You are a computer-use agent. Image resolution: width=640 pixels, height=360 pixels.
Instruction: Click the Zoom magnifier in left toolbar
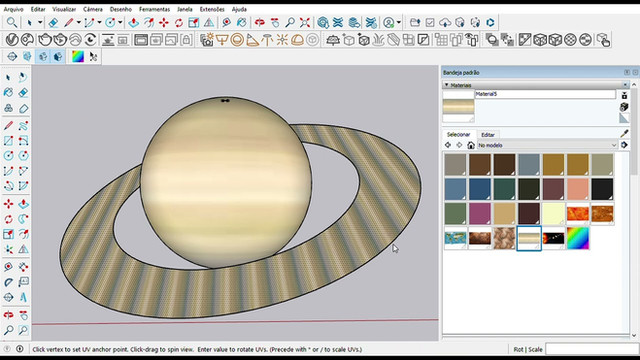click(8, 330)
